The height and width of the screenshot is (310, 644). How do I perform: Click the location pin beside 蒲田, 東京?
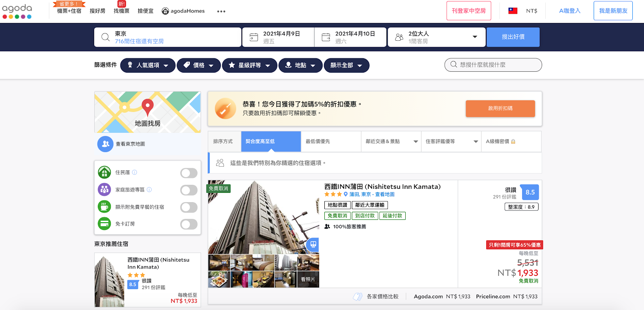point(345,194)
